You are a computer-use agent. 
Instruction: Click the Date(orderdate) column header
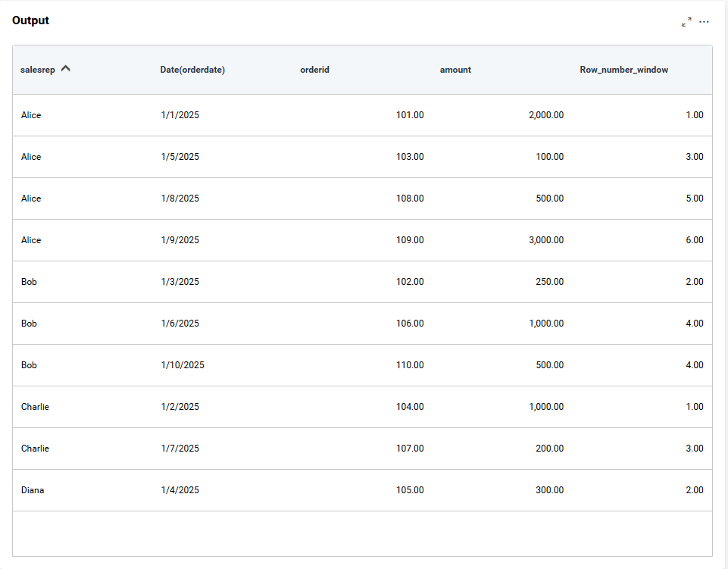pyautogui.click(x=192, y=70)
